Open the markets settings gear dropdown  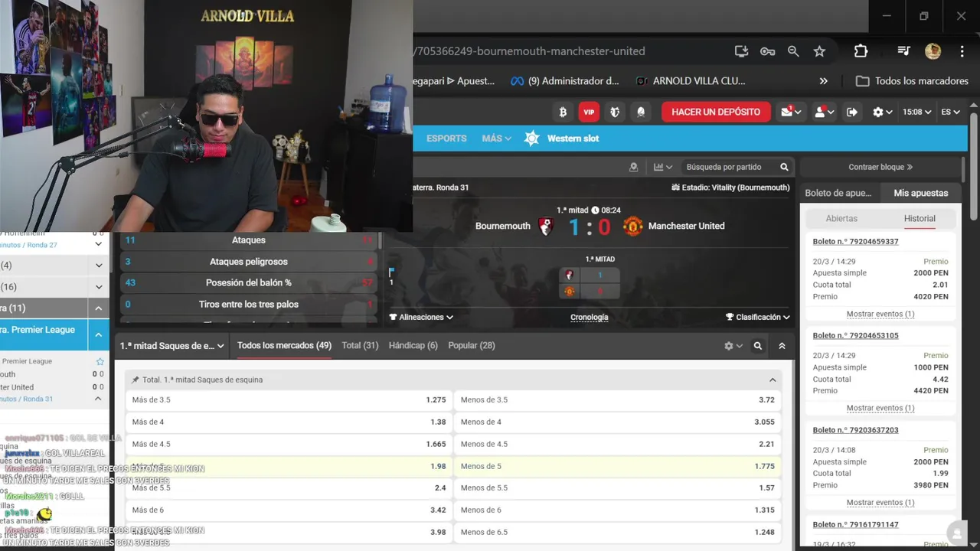point(733,346)
